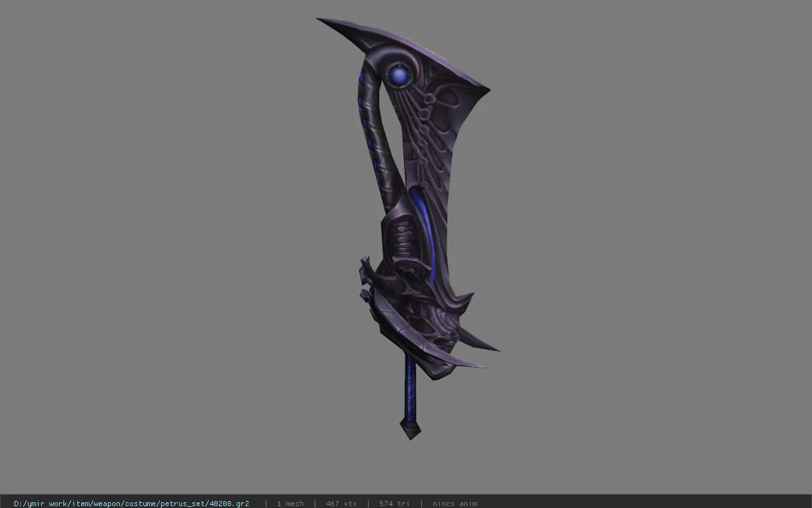Screen dimensions: 812x508
Task: Click the '574 tri' triangle count
Action: pyautogui.click(x=395, y=504)
